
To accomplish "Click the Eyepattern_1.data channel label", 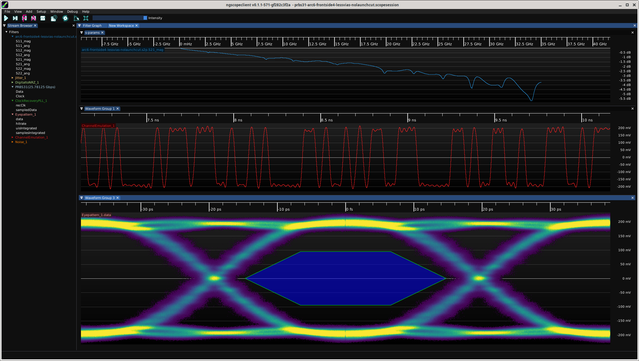I will pyautogui.click(x=96, y=215).
